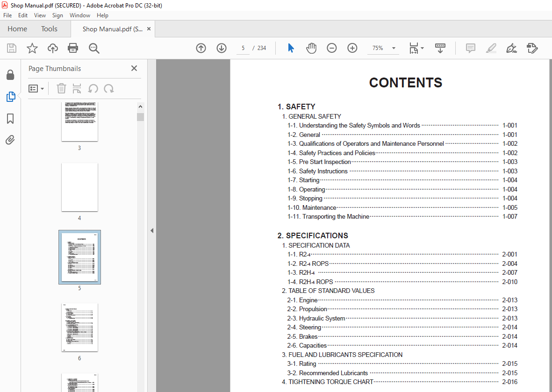The width and height of the screenshot is (552, 392).
Task: Activate the Hand pan tool
Action: pos(311,48)
